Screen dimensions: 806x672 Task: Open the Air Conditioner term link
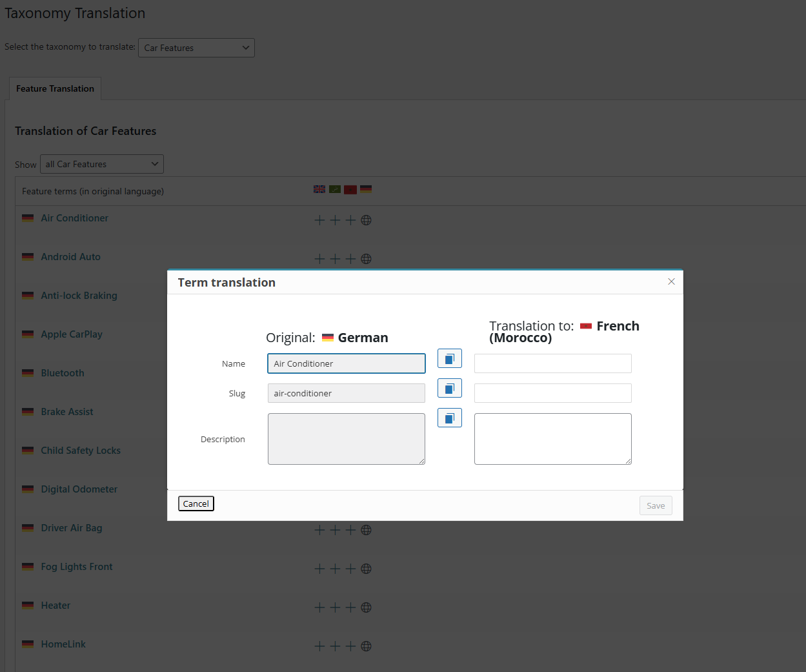[75, 218]
